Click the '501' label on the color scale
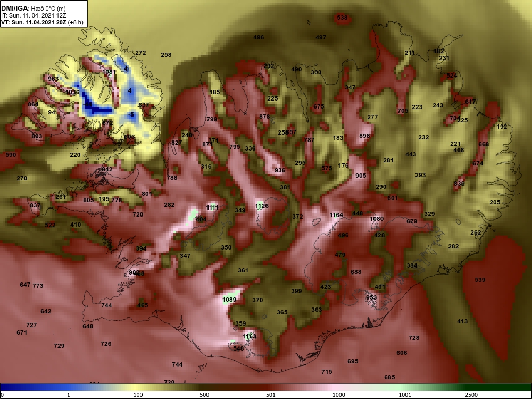Viewport: 532px width, 399px height. (x=271, y=395)
